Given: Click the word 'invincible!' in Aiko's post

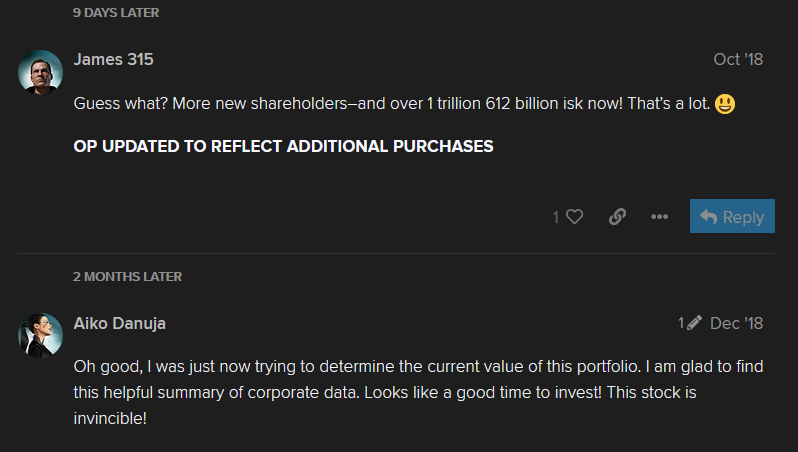Looking at the screenshot, I should 110,419.
